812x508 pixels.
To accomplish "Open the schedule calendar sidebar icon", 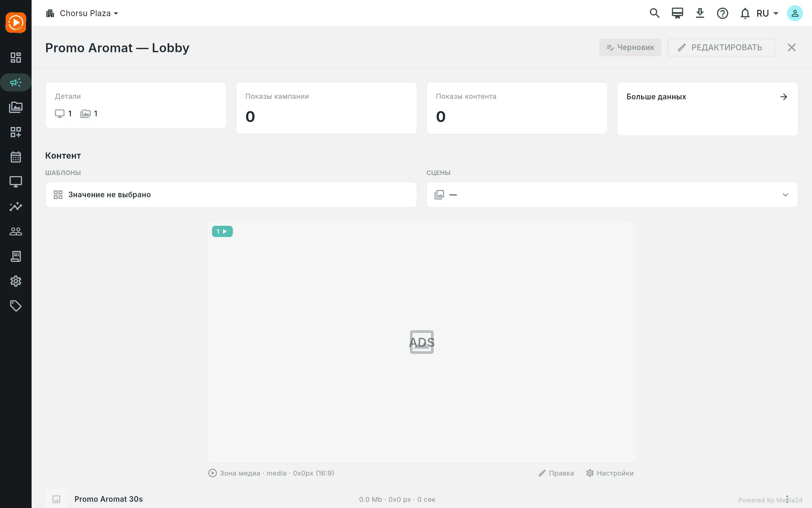I will (16, 157).
